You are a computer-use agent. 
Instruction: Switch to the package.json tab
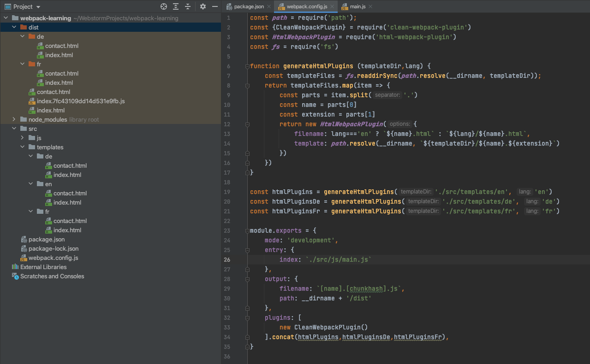(249, 6)
